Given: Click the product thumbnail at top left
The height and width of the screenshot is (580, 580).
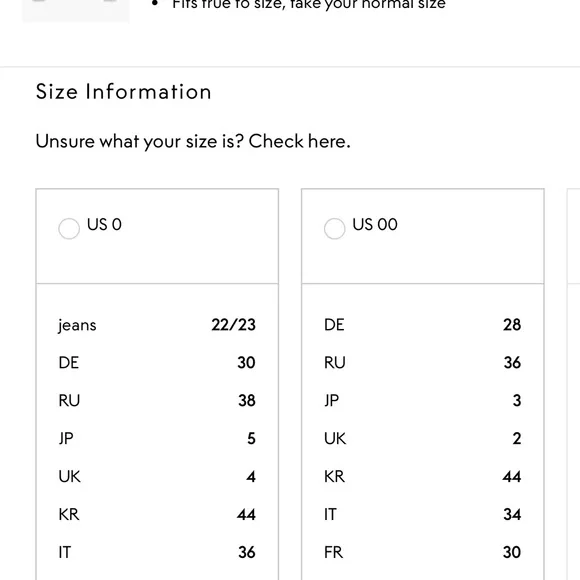Looking at the screenshot, I should [x=76, y=11].
